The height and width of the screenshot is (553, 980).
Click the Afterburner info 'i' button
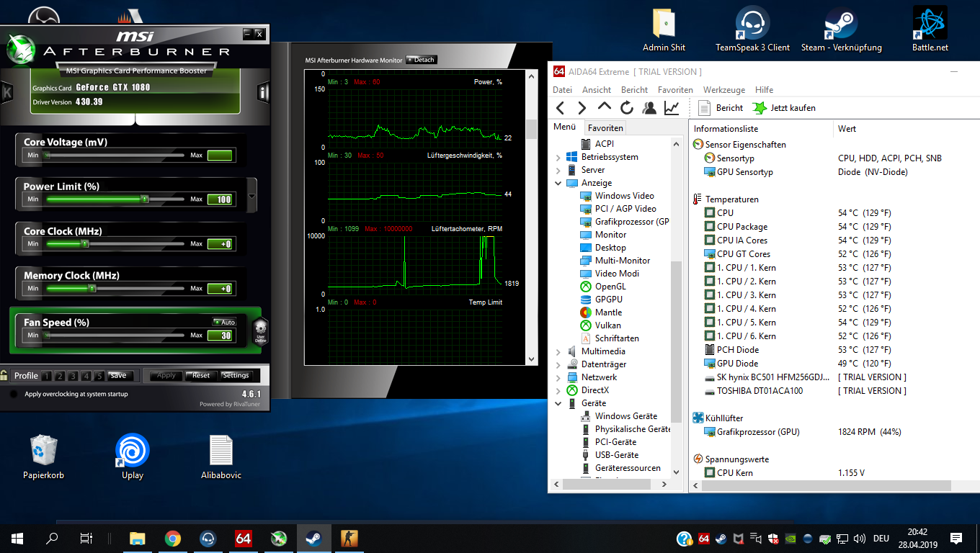click(x=264, y=91)
